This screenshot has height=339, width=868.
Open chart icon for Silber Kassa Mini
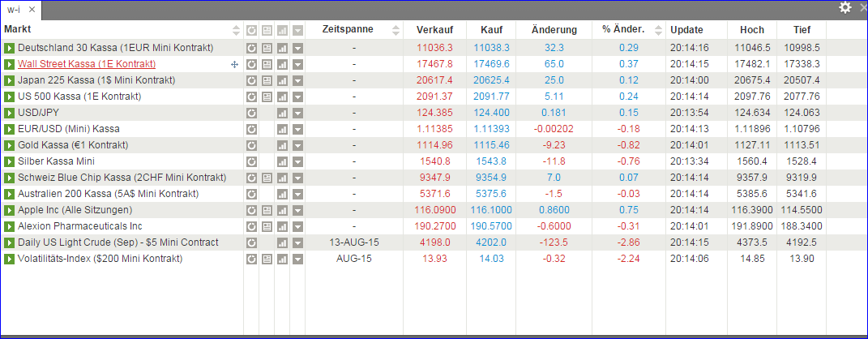tap(282, 161)
